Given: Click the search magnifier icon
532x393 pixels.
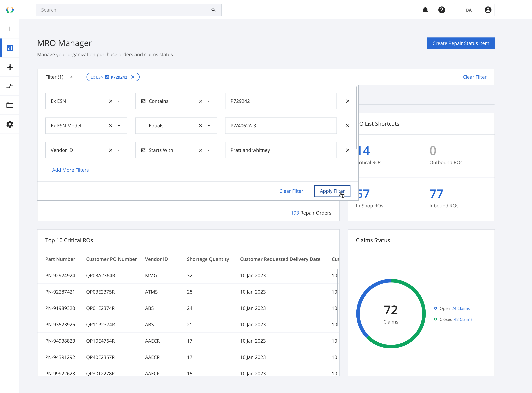Looking at the screenshot, I should coord(213,10).
